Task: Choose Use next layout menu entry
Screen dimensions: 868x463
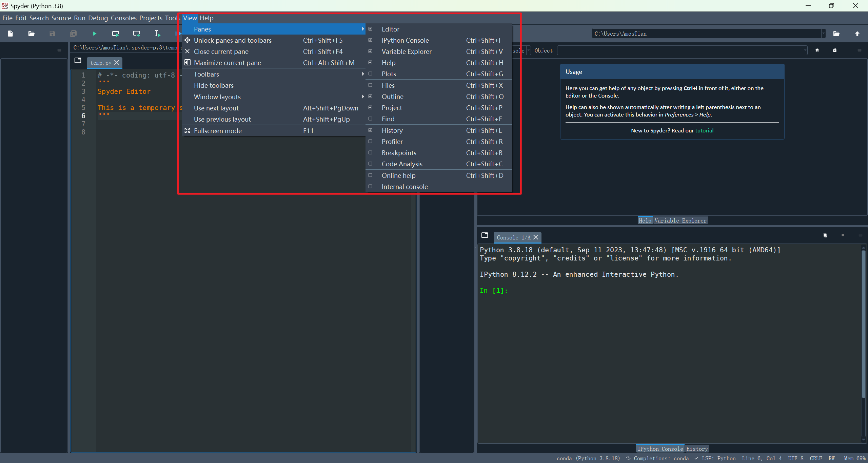Action: point(274,108)
